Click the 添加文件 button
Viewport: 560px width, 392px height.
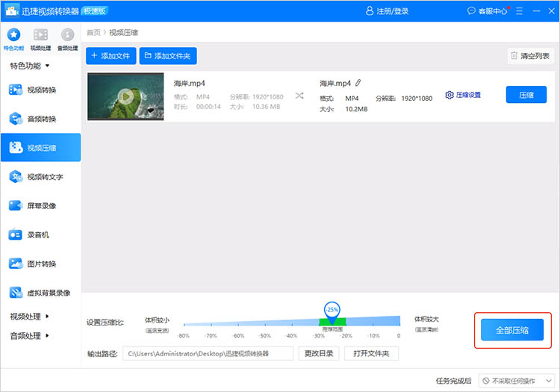111,56
